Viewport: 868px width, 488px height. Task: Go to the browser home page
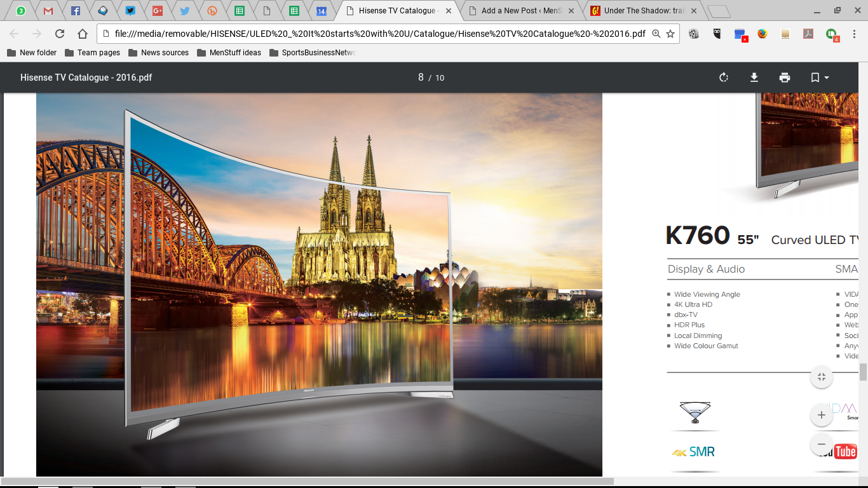click(83, 34)
